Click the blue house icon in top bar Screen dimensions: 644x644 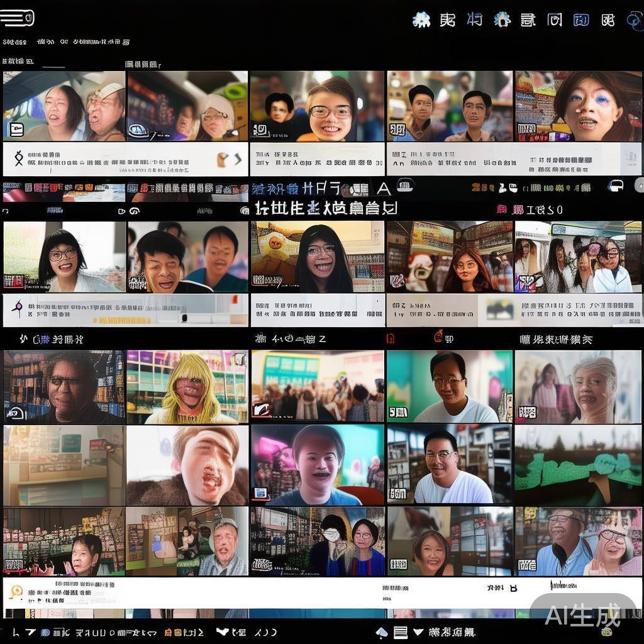point(502,19)
